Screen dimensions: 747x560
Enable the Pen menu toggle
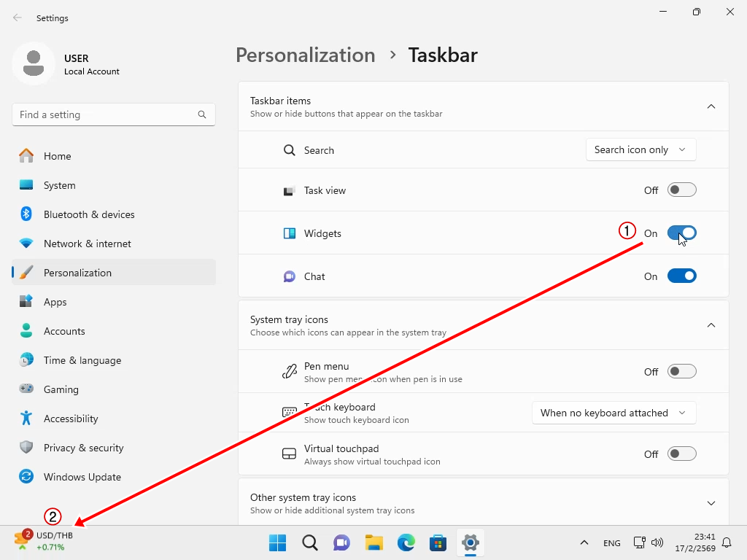(681, 372)
